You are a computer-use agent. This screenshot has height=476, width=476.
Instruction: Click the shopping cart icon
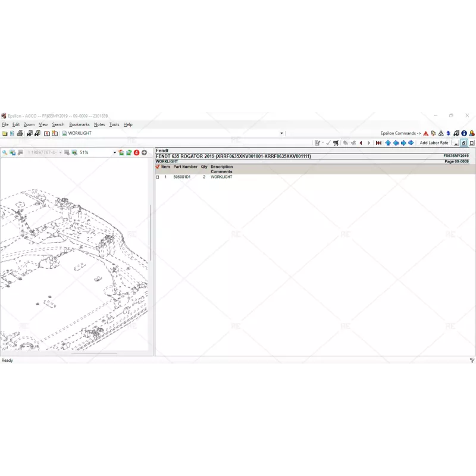coord(336,143)
